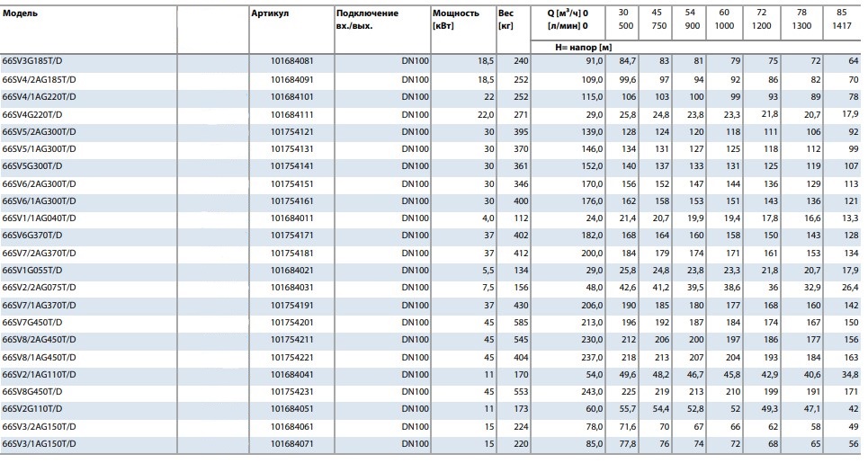
Task: Click the Вес [кг] column header
Action: (507, 20)
